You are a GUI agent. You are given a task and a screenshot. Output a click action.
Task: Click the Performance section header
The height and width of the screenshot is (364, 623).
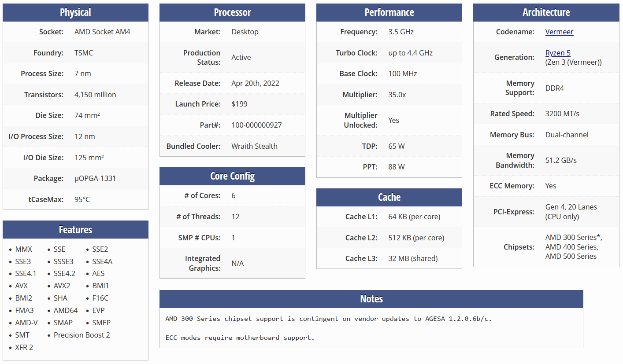(x=389, y=12)
